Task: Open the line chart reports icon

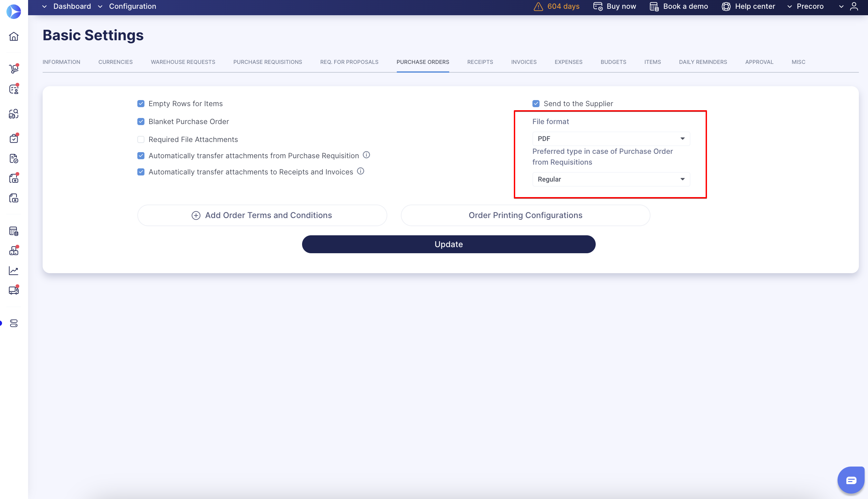Action: pos(14,271)
